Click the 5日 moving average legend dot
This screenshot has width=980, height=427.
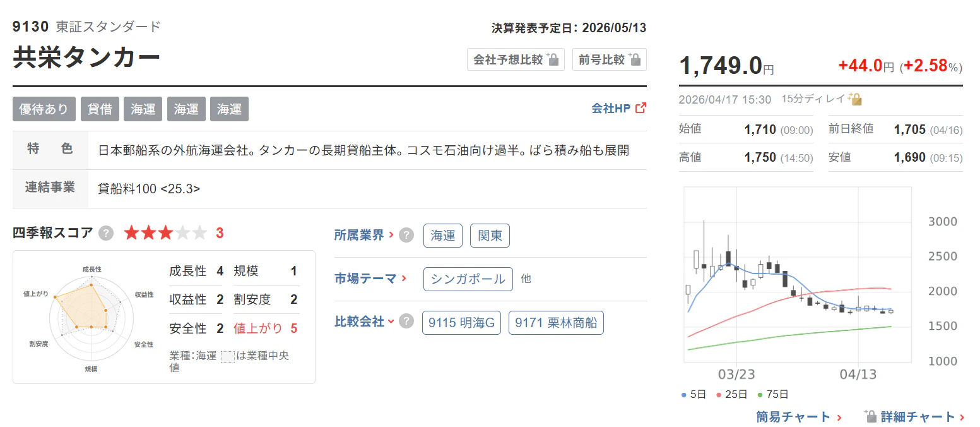tap(685, 395)
